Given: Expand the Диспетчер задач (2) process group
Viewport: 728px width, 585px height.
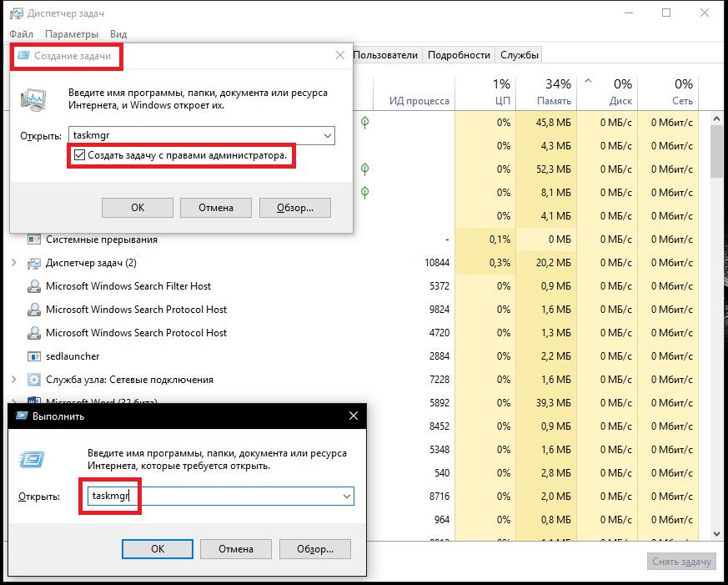Looking at the screenshot, I should tap(14, 263).
